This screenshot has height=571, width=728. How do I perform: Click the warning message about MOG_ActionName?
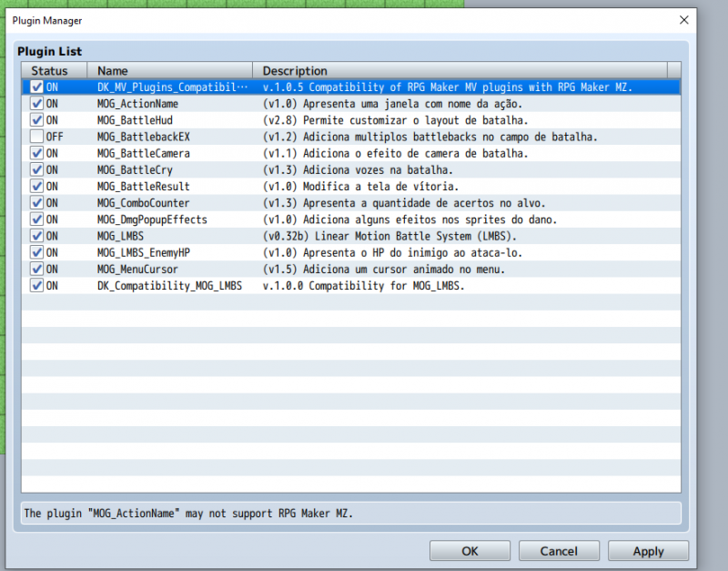tap(188, 514)
